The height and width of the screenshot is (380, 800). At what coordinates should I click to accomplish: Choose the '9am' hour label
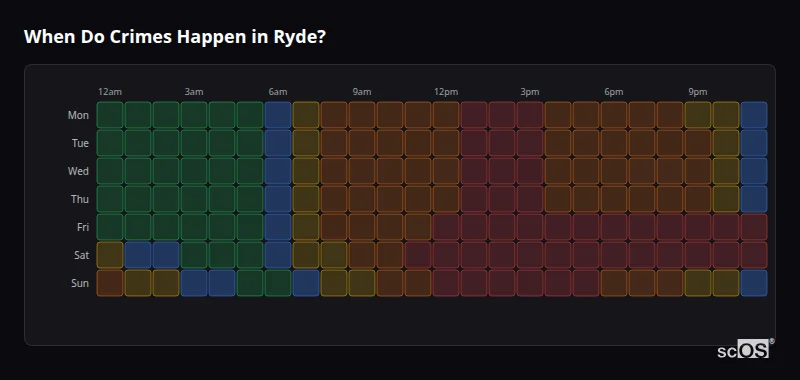tap(362, 92)
